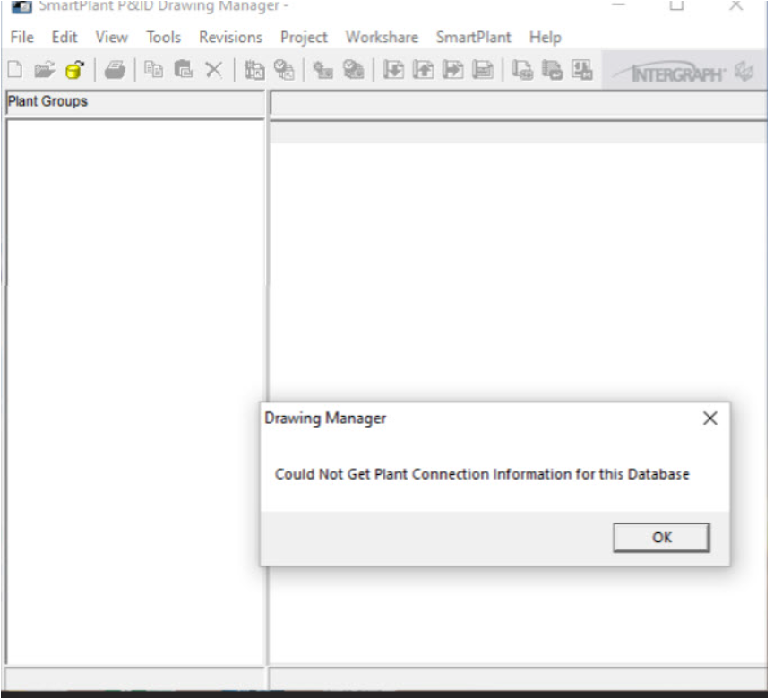This screenshot has height=700, width=774.
Task: Open the Project menu
Action: click(304, 38)
